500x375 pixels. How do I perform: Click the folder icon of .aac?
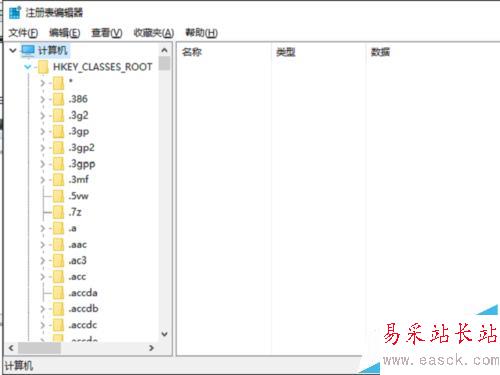click(59, 245)
